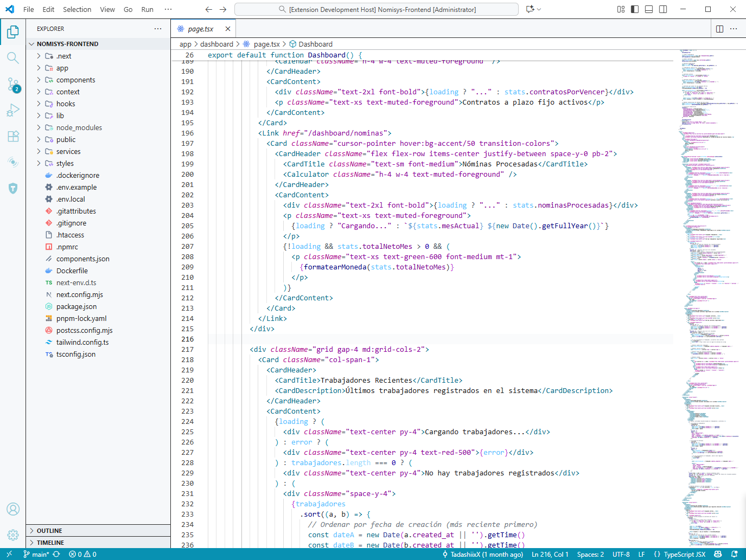Click Customize Layout icon
Screen dimensions: 746x560
point(621,9)
